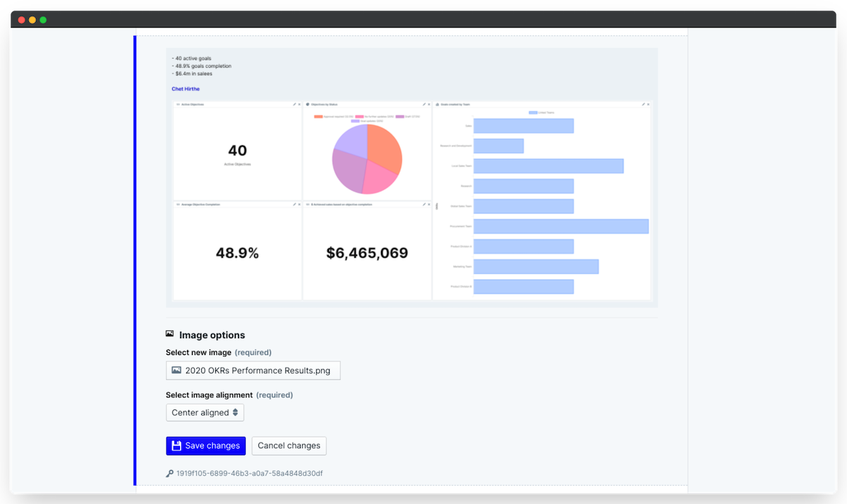Click the Procurement Team bar in the chart
Viewport: 847px width, 504px height.
(561, 226)
